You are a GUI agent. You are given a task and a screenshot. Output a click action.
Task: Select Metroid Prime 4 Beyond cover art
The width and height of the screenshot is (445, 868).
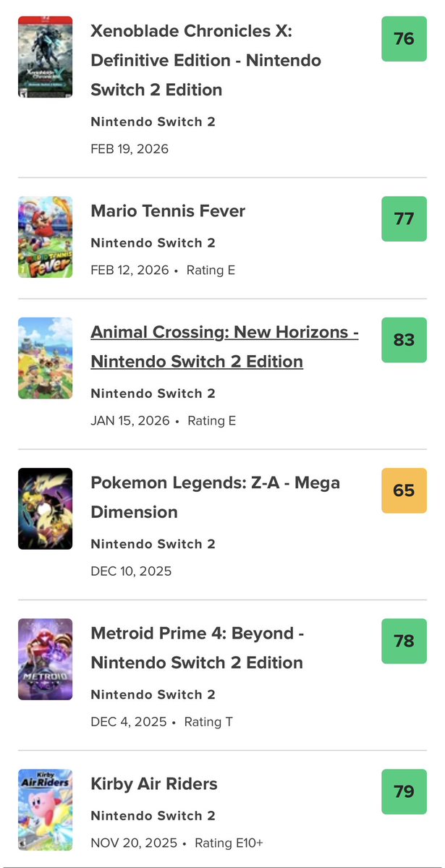[x=46, y=659]
